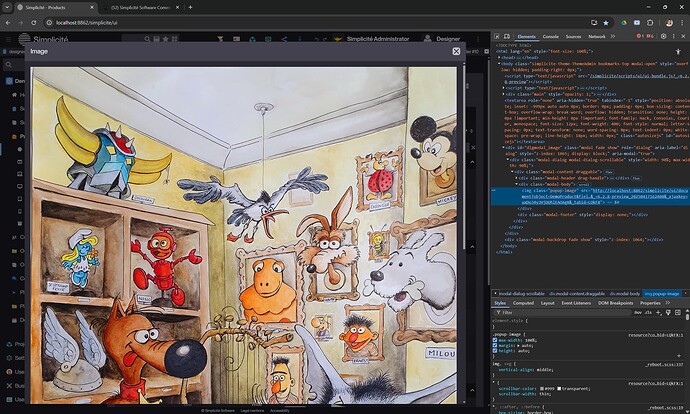The image size is (690, 414).
Task: Select the DevTools inspect element picker icon
Action: tap(497, 37)
